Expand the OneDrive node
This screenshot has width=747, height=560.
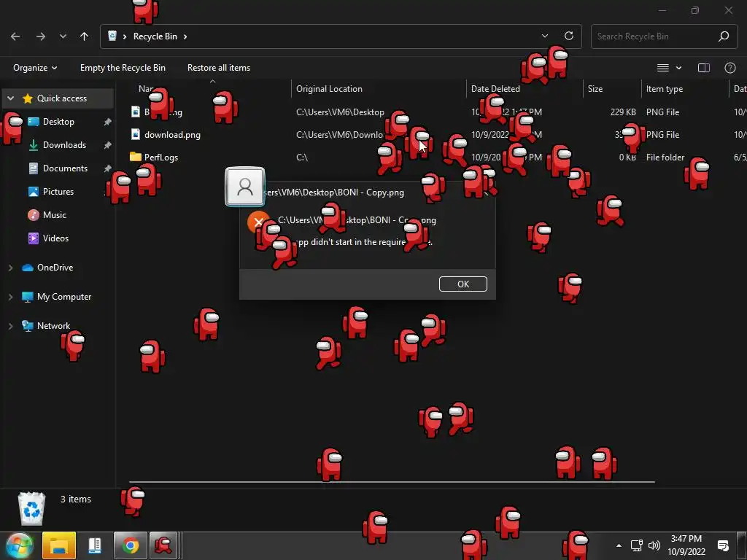pos(10,268)
